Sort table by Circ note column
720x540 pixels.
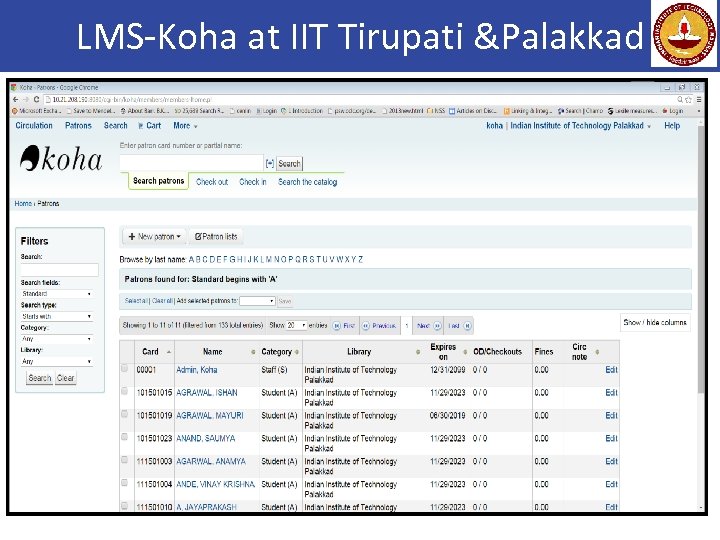583,352
